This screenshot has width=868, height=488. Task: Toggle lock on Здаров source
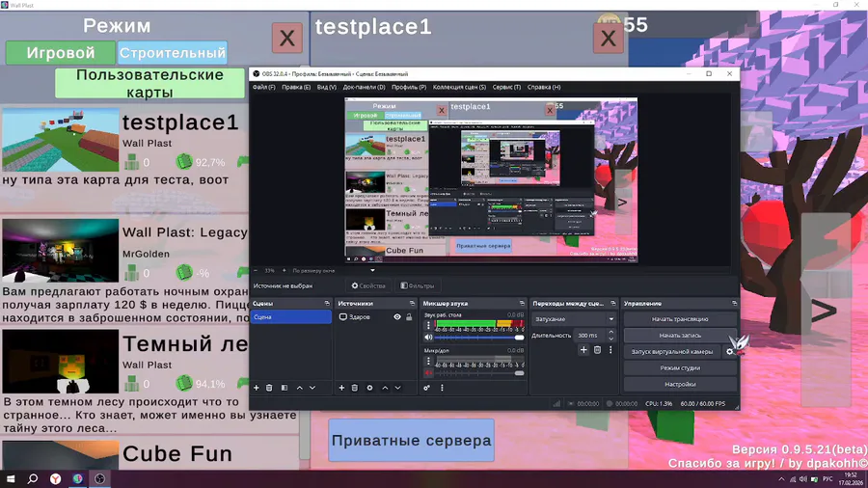[x=409, y=317]
